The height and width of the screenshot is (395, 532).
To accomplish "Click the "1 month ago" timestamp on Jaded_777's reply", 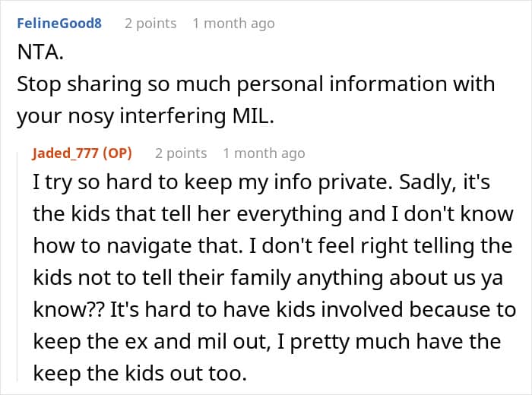I will tap(264, 153).
